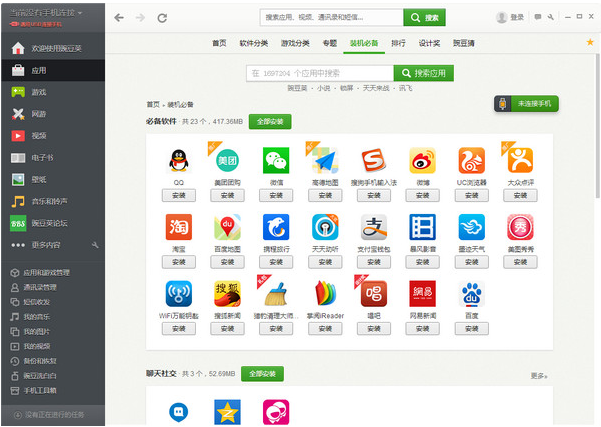601x427 pixels.
Task: Click the yellow star favorite icon
Action: tap(590, 42)
